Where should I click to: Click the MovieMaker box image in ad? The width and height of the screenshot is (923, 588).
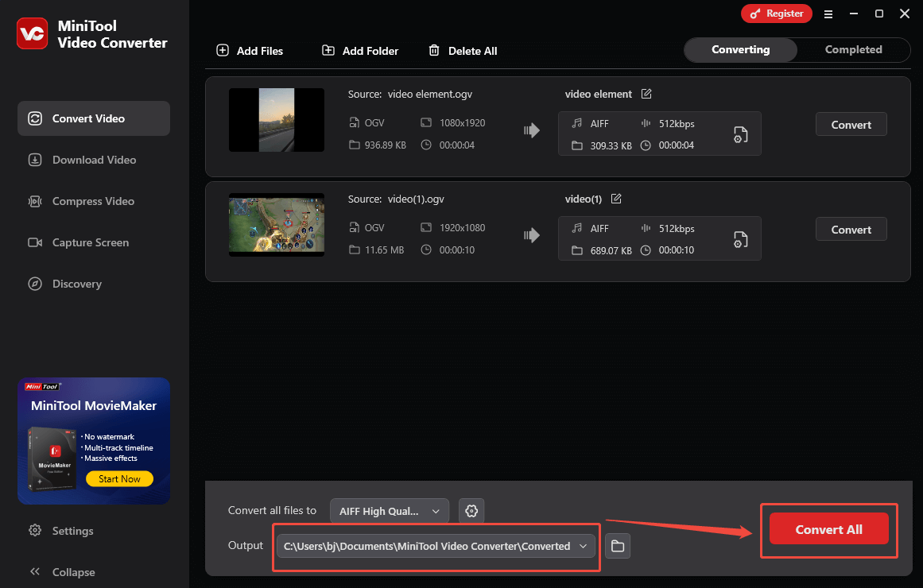coord(52,458)
